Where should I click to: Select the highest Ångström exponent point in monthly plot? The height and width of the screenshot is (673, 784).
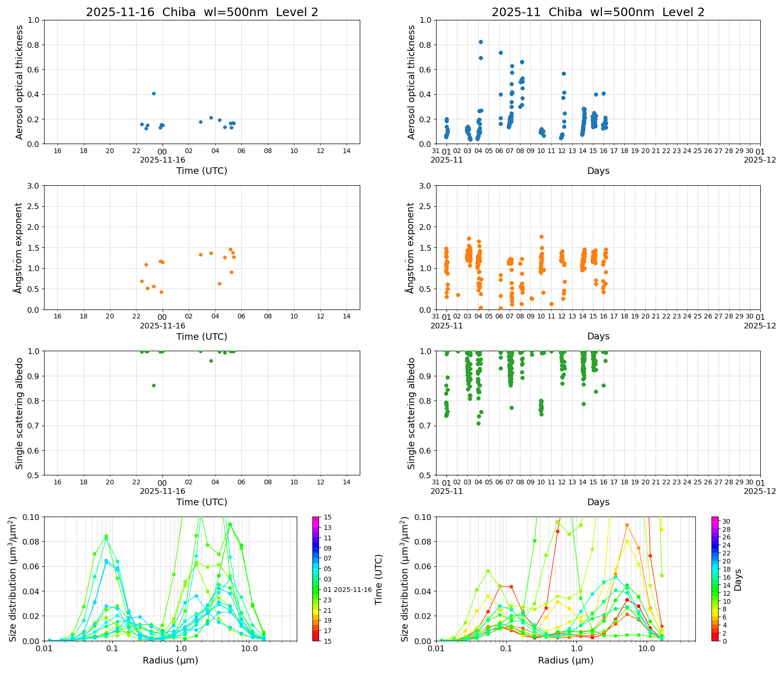pyautogui.click(x=541, y=236)
